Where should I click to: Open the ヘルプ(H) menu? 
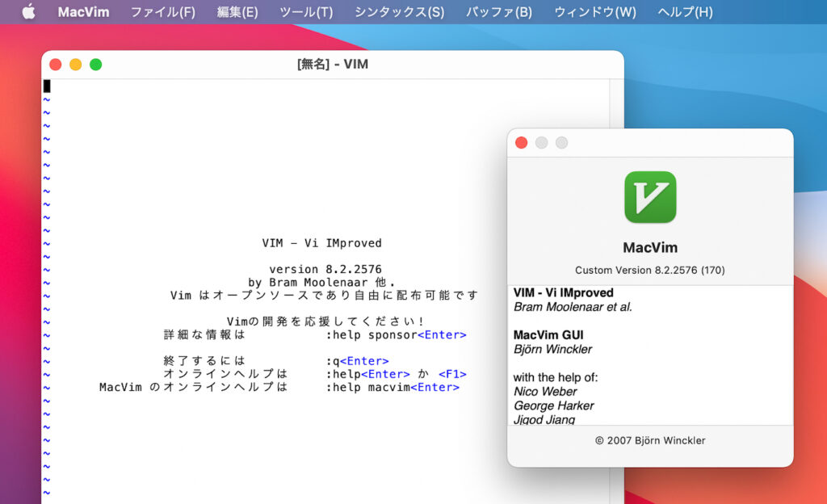685,12
